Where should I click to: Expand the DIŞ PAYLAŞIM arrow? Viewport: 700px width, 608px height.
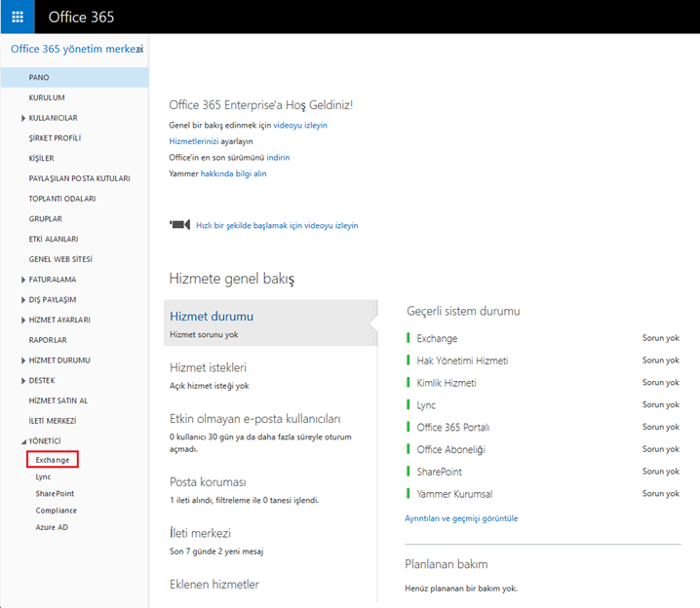point(23,300)
